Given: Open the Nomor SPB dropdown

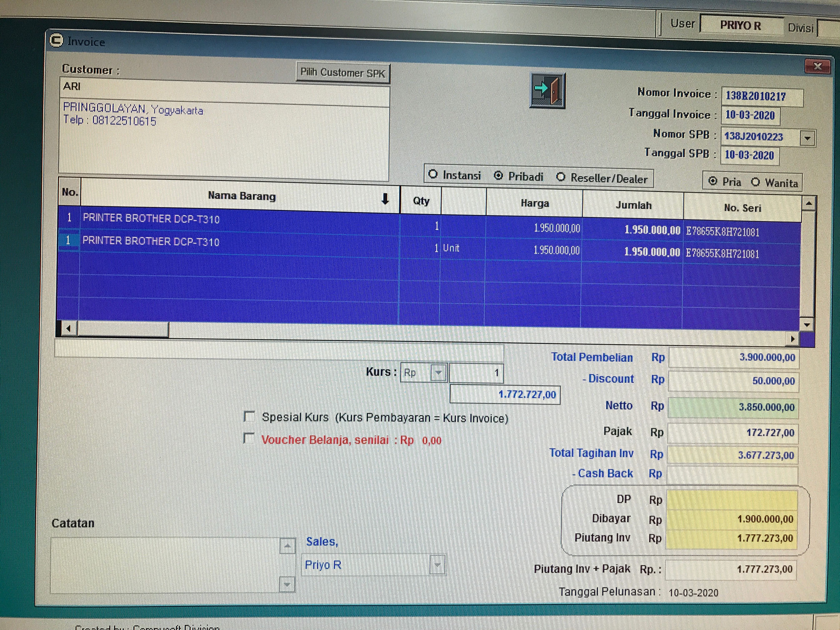Looking at the screenshot, I should click(807, 138).
